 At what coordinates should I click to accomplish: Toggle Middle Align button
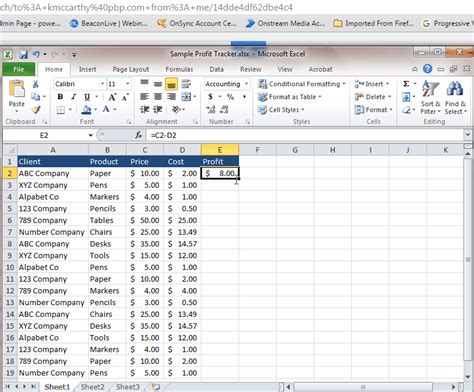click(158, 84)
